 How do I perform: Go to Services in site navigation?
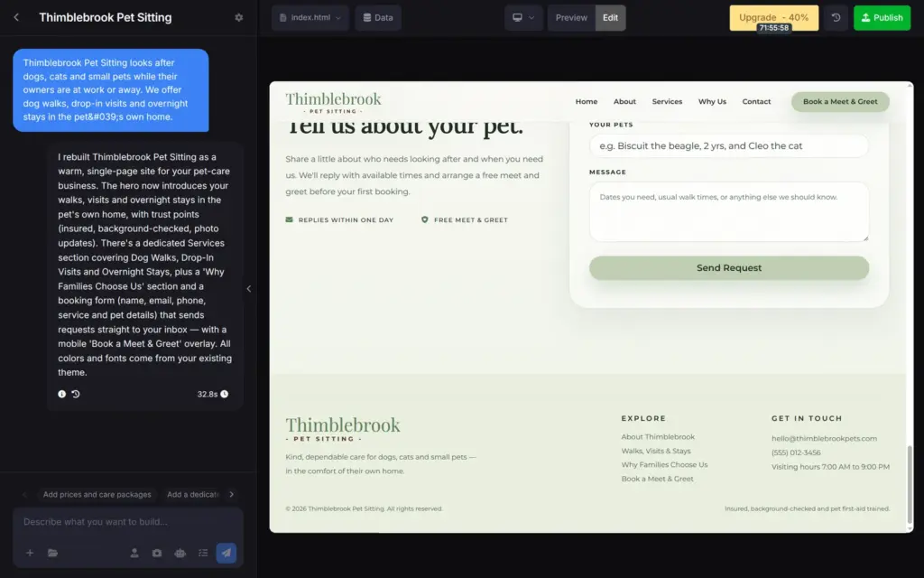667,101
